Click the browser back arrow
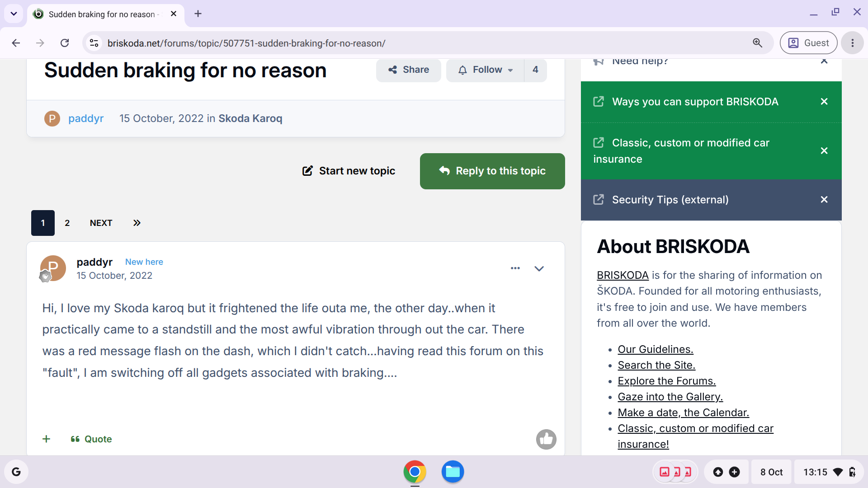868x488 pixels. pos(16,43)
